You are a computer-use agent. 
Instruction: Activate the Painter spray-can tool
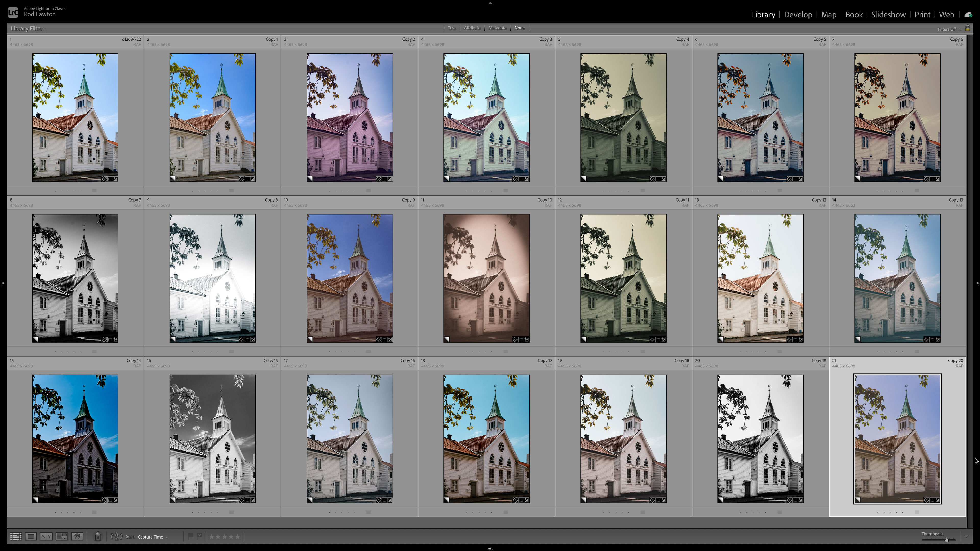tap(98, 536)
